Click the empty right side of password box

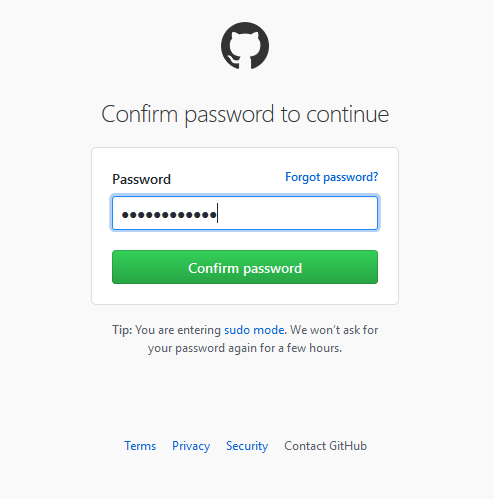click(x=297, y=213)
